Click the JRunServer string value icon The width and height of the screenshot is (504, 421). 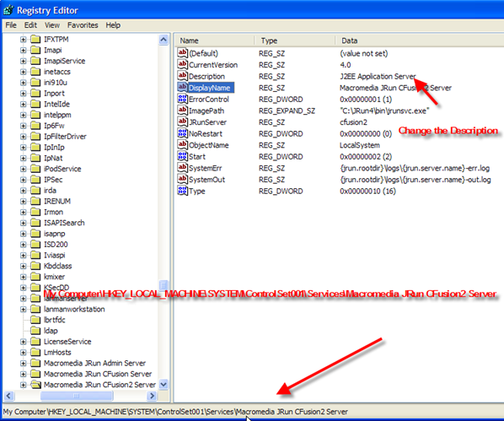coord(182,121)
